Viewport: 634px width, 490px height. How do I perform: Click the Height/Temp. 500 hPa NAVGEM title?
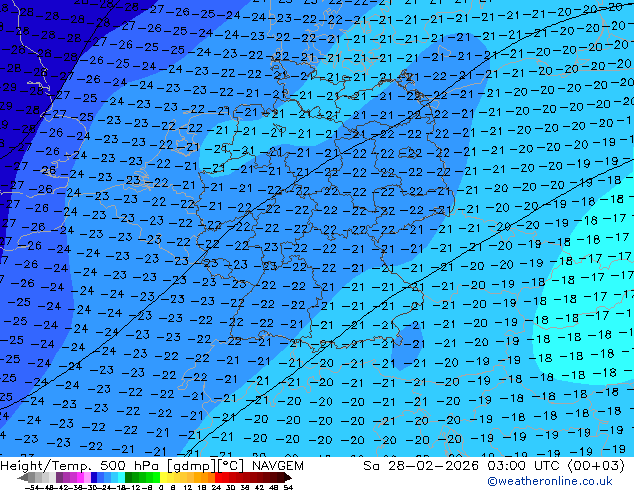(x=152, y=466)
